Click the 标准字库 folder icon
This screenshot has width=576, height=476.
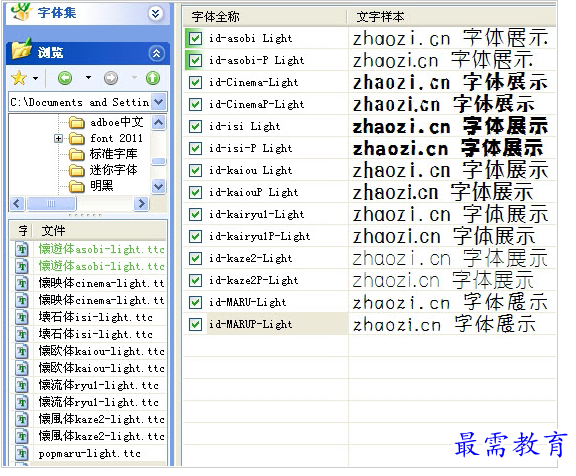(76, 154)
